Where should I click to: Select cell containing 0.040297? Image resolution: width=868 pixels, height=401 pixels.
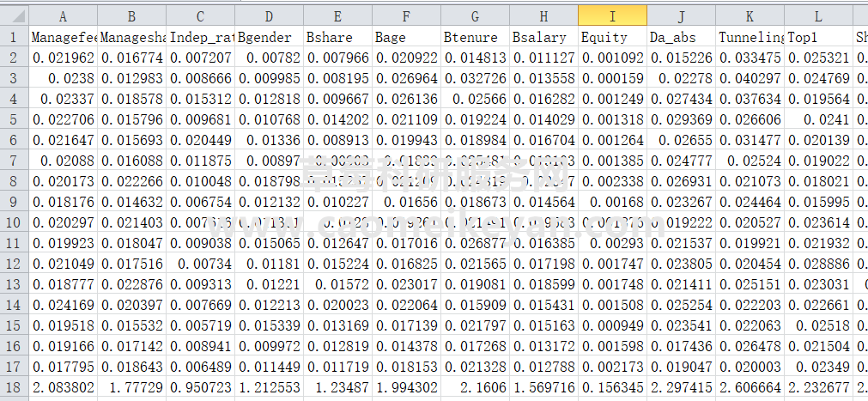pyautogui.click(x=750, y=78)
